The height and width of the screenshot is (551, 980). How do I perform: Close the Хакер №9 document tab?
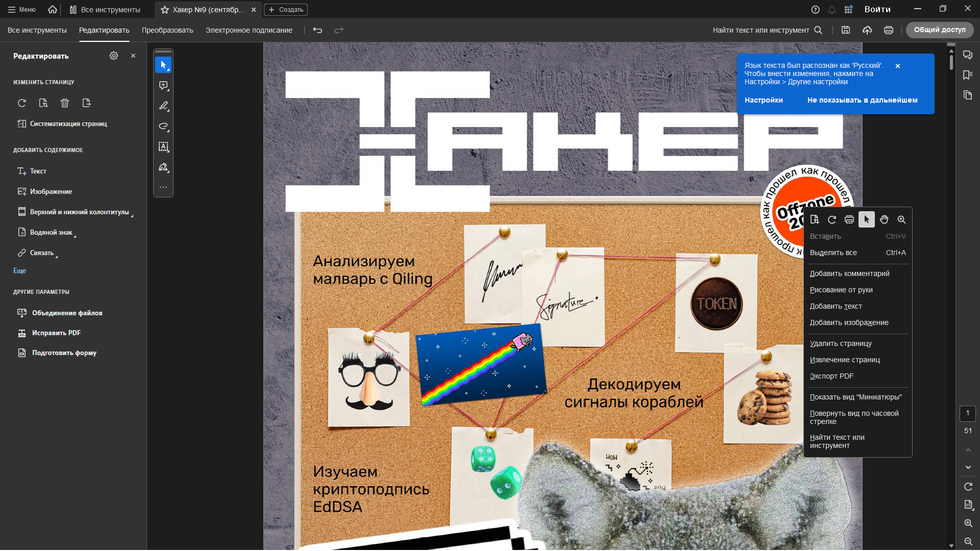point(254,10)
